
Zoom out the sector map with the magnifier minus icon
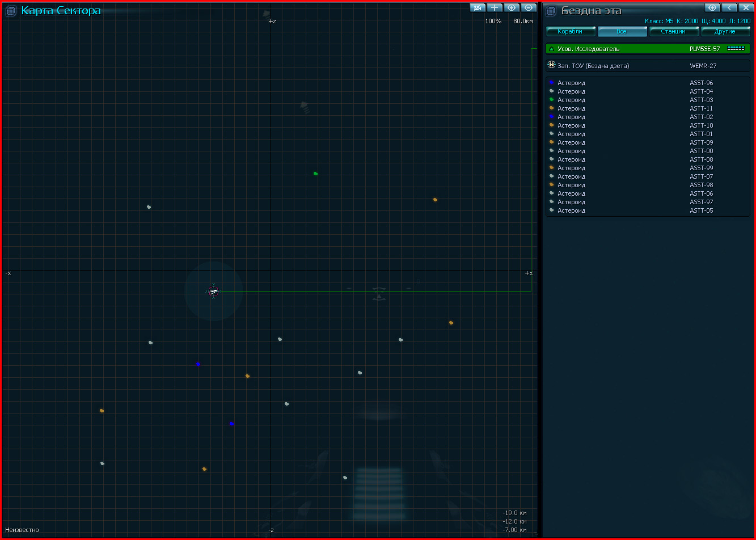coord(529,7)
